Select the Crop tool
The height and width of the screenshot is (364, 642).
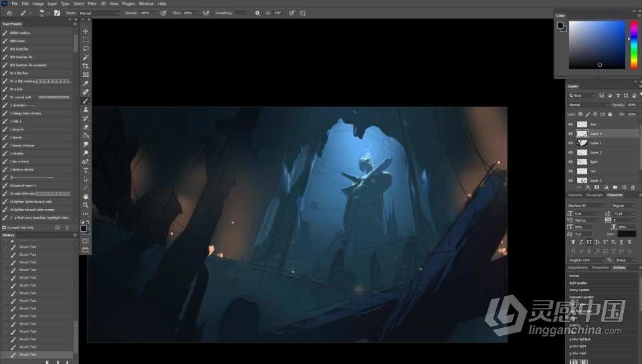[86, 66]
